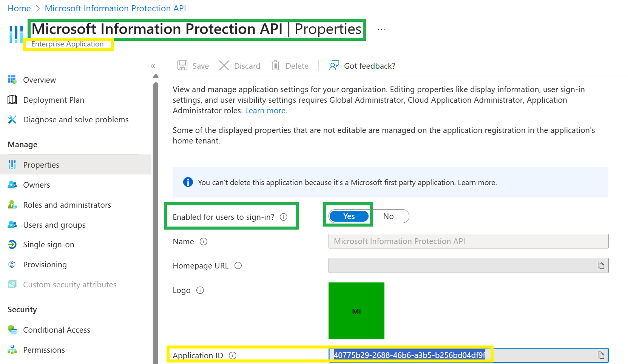Click the Users and groups icon
The height and width of the screenshot is (364, 628).
pyautogui.click(x=12, y=225)
